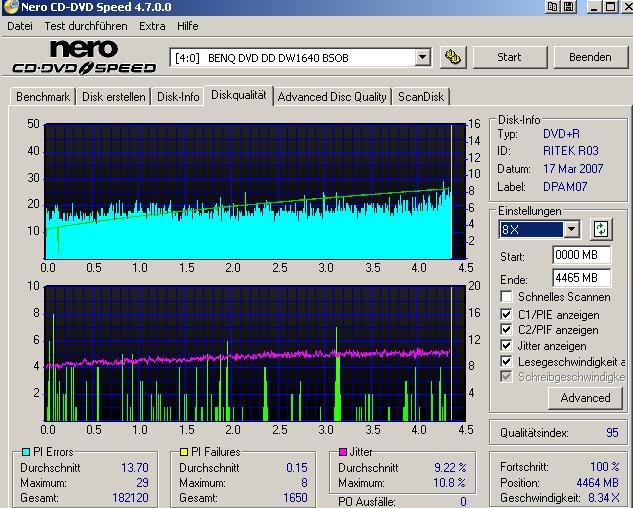Open the Extra menu

[x=152, y=26]
